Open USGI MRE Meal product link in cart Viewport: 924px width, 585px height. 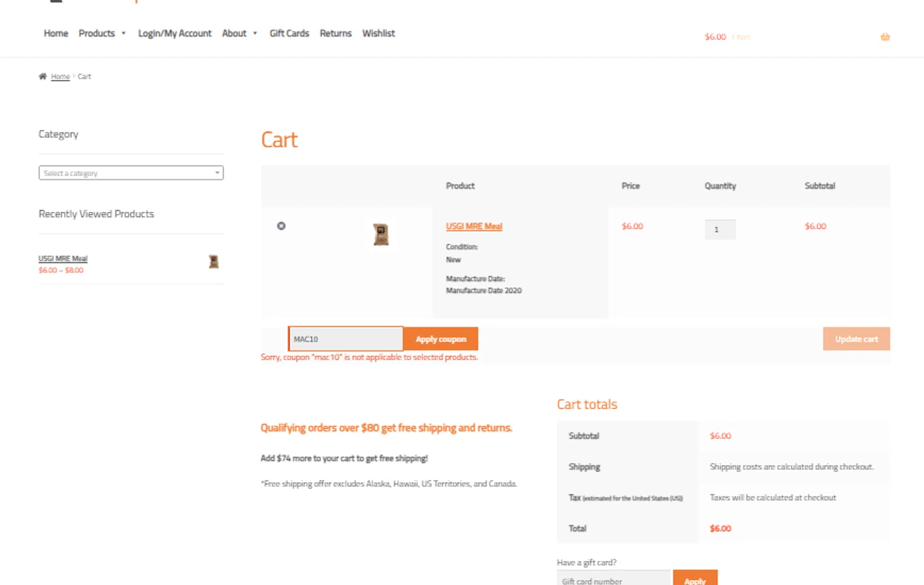click(x=474, y=226)
